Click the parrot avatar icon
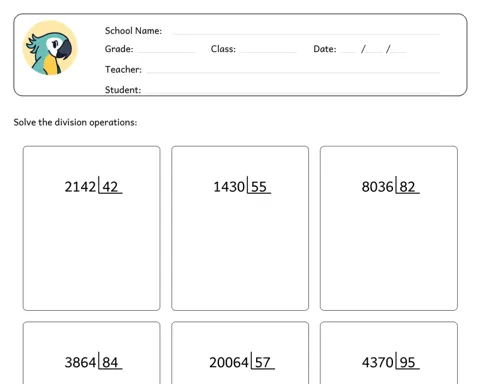Screen dimensions: 480x384 click(x=50, y=48)
